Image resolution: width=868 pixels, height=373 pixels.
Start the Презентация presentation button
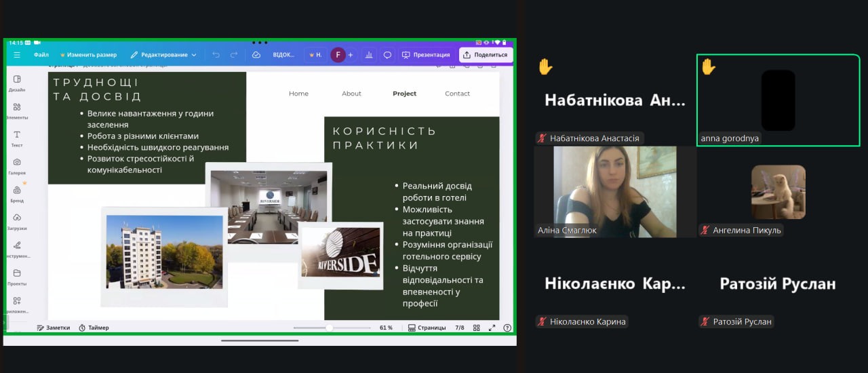[x=426, y=55]
